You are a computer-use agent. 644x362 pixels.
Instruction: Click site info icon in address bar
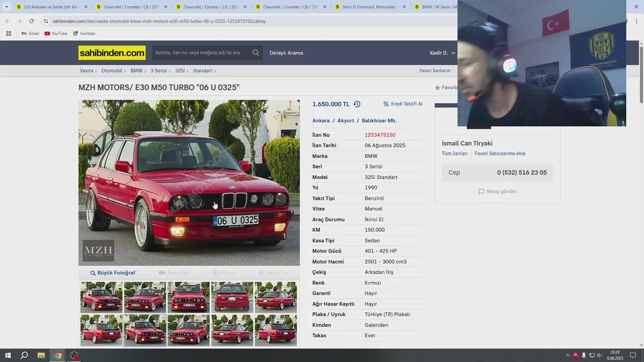point(46,21)
